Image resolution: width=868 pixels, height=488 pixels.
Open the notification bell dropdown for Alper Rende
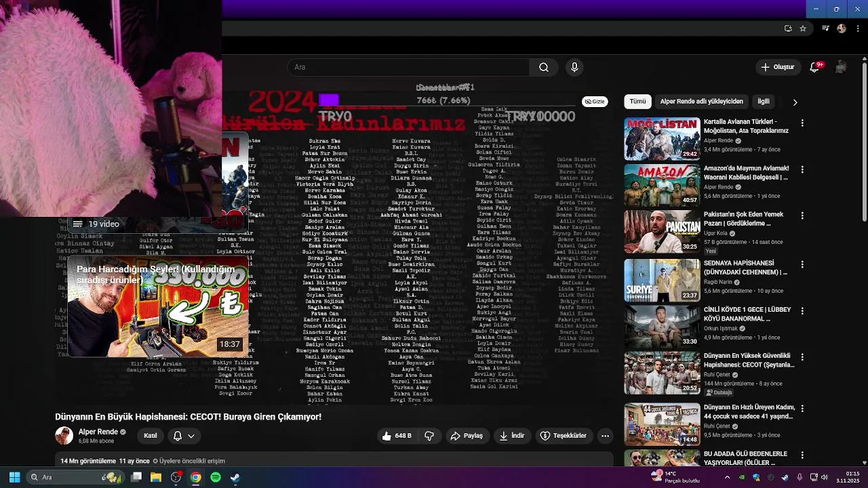pyautogui.click(x=184, y=436)
